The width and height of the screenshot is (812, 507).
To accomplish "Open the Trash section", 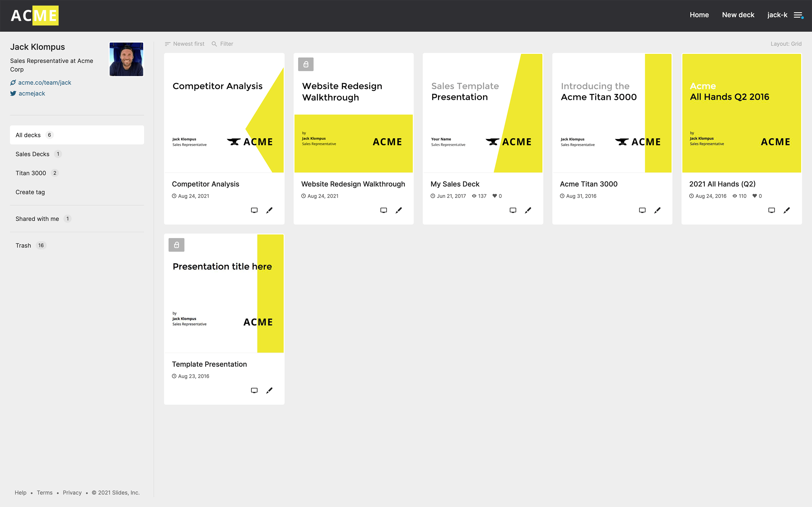I will click(23, 245).
